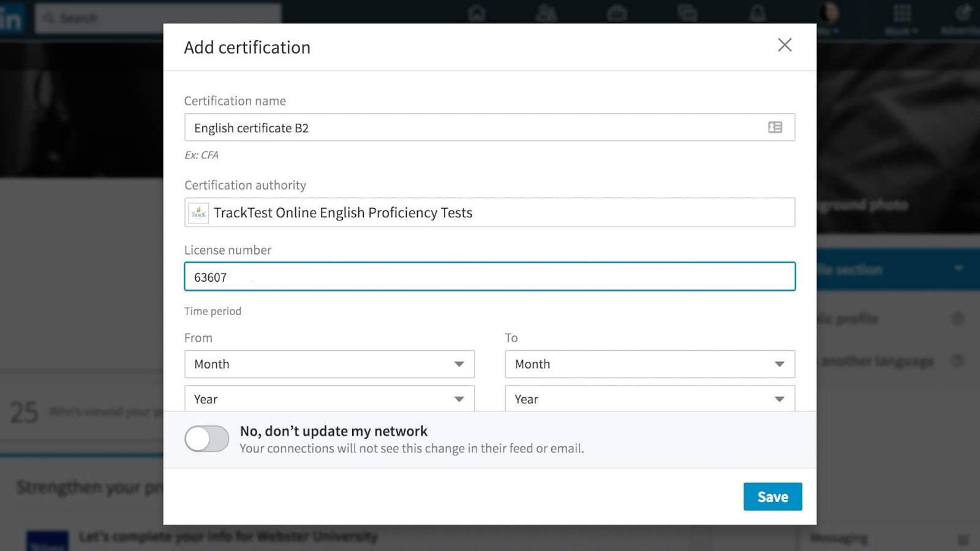Open the Messaging icon in nav bar
This screenshot has width=980, height=551.
[x=687, y=13]
